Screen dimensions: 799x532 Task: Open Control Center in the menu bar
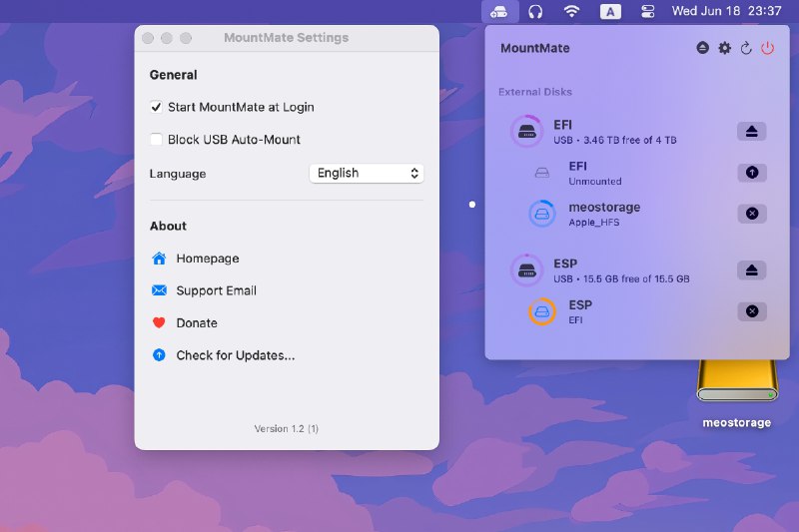point(648,12)
